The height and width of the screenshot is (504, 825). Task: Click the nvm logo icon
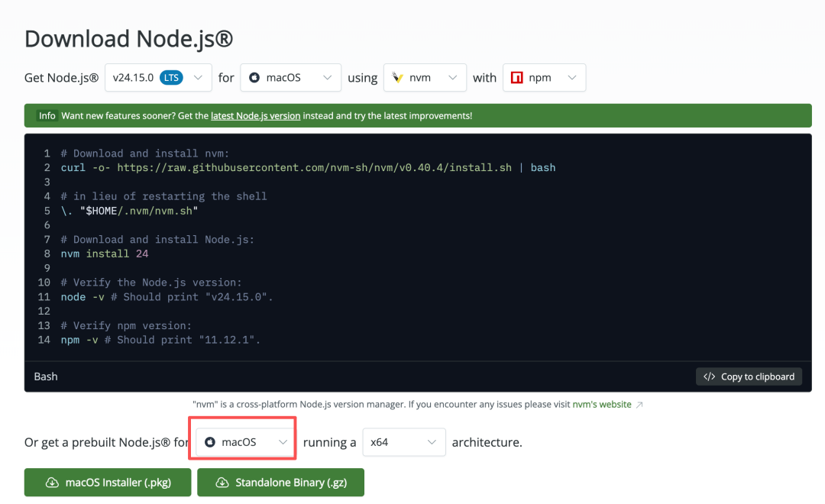[x=398, y=78]
